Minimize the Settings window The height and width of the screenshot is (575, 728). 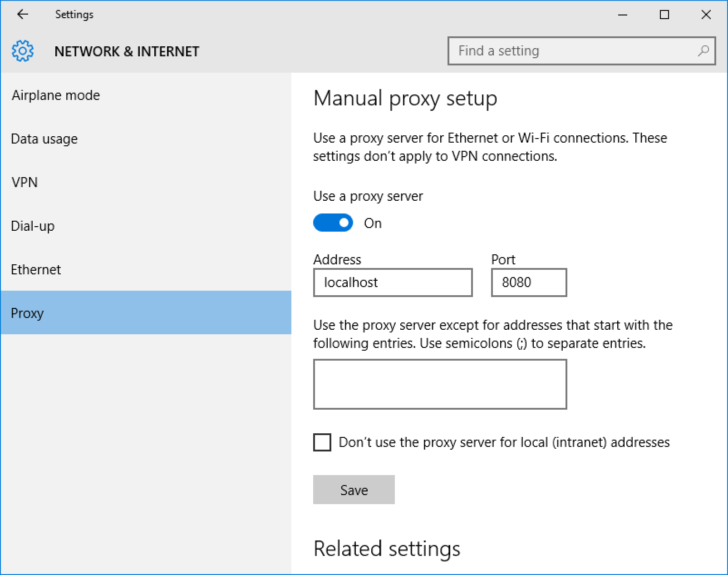click(x=623, y=15)
